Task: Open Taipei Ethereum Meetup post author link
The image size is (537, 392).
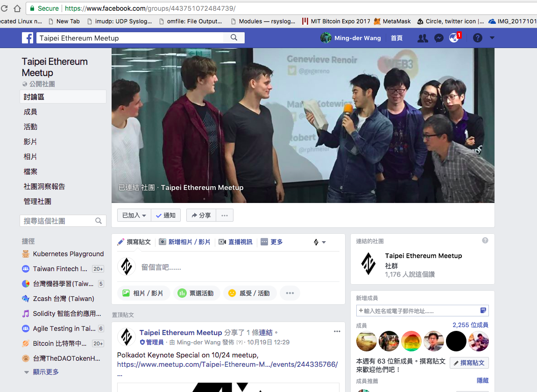Action: (x=181, y=332)
